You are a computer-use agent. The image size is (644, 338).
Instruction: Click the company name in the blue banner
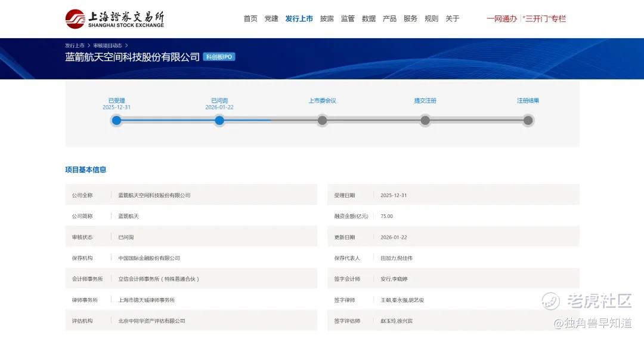132,57
